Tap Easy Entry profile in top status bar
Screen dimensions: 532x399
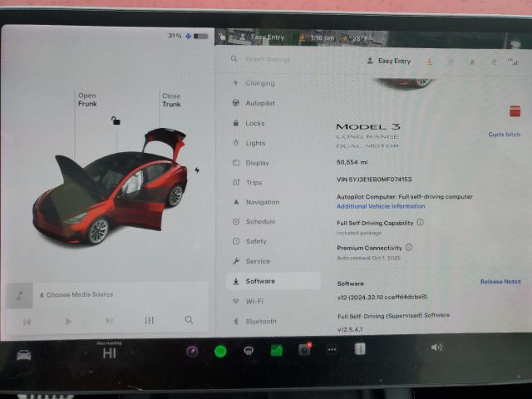click(262, 37)
